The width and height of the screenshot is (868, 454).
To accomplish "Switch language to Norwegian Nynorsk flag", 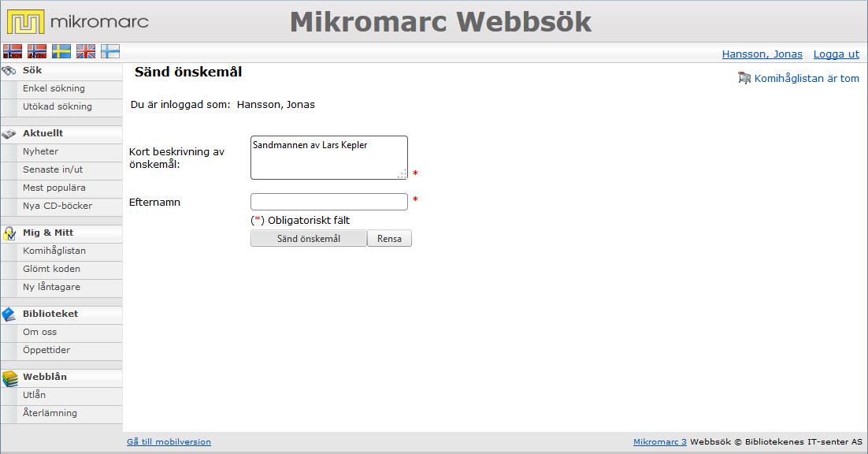I will 37,51.
